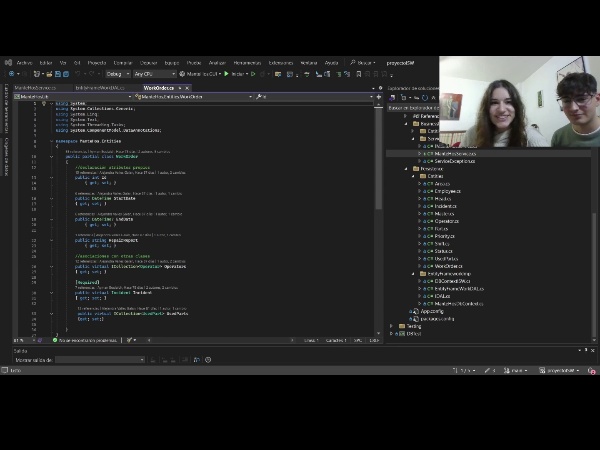Image resolution: width=600 pixels, height=450 pixels.
Task: Open the editor zoom level dropdown
Action: pyautogui.click(x=21, y=340)
